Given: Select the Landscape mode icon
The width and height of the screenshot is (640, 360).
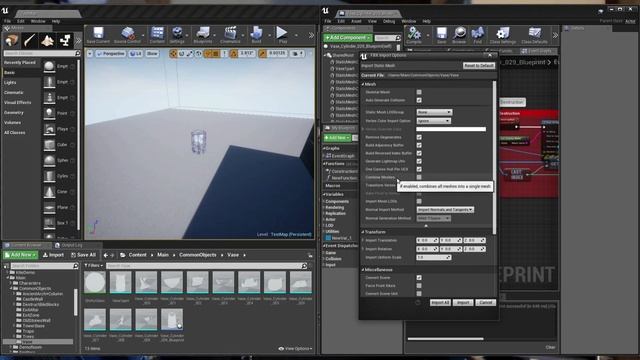Looking at the screenshot, I should [x=47, y=40].
